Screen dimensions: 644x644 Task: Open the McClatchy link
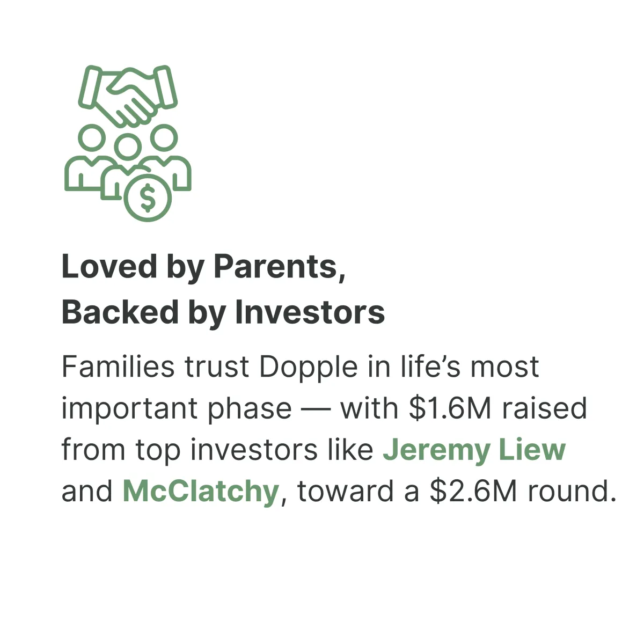coord(201,491)
